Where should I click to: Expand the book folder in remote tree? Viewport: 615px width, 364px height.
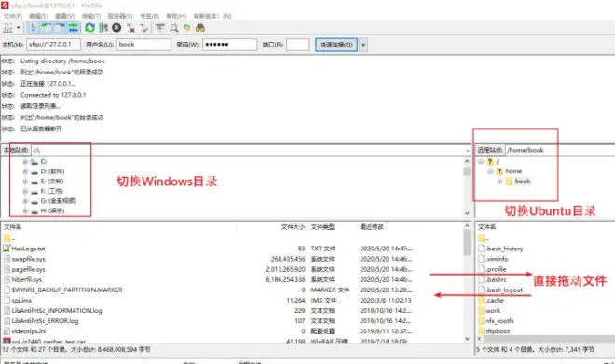(x=499, y=182)
